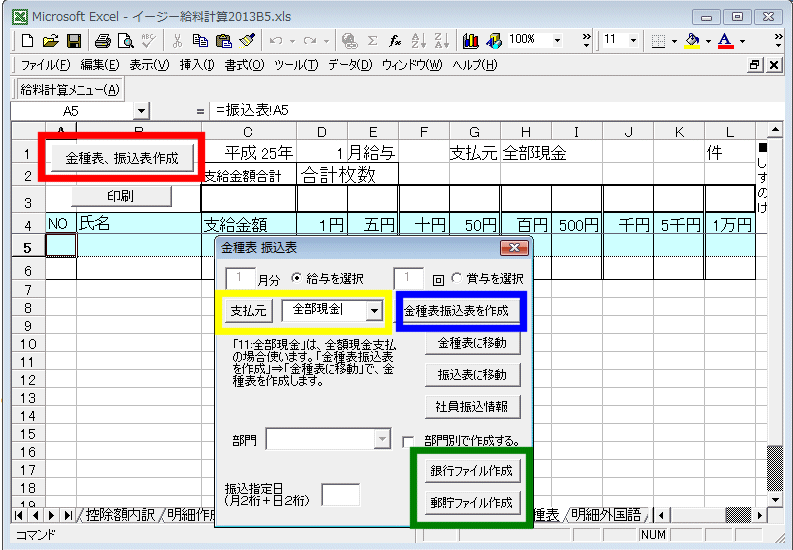Enable 部門別で作成する checkbox
The width and height of the screenshot is (793, 550).
(408, 440)
